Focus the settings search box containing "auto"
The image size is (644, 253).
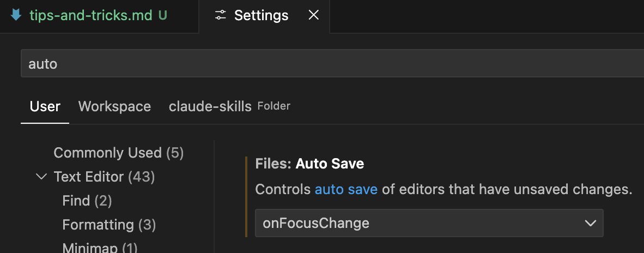click(327, 64)
